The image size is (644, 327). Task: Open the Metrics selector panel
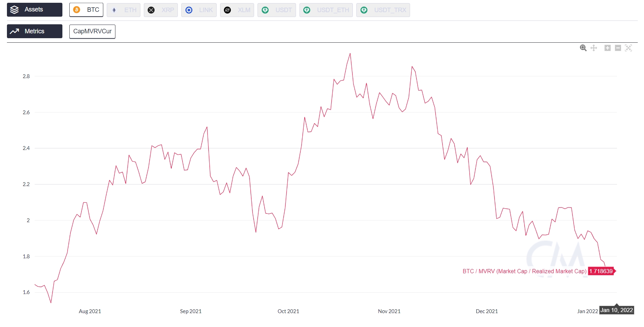click(34, 31)
